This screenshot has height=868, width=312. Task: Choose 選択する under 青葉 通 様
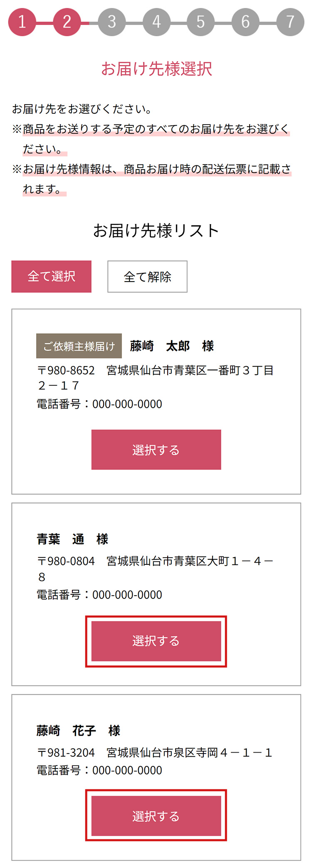156,641
